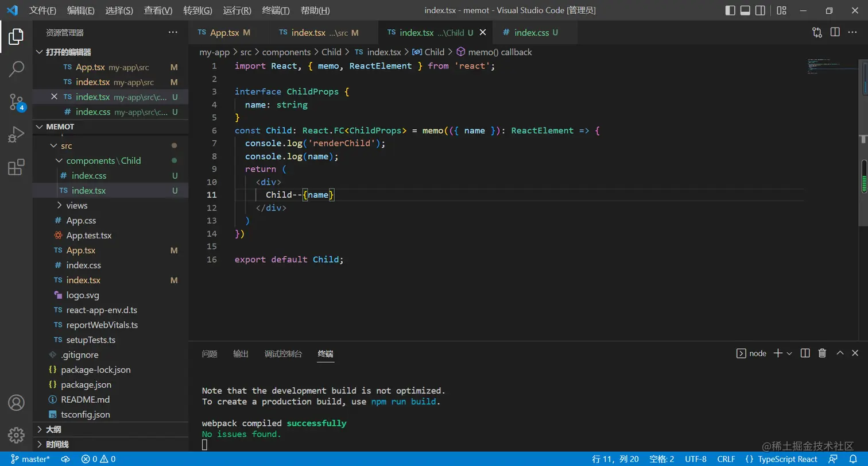868x466 pixels.
Task: Switch to the index.tsx ...\src tab
Action: 324,33
